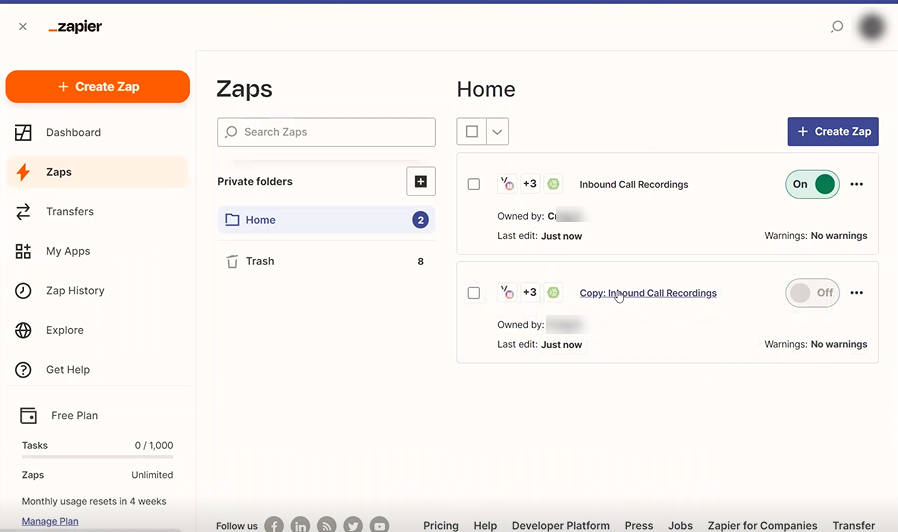Open the Inbound Call Recordings zap title
Viewport: 898px width, 532px height.
point(633,184)
